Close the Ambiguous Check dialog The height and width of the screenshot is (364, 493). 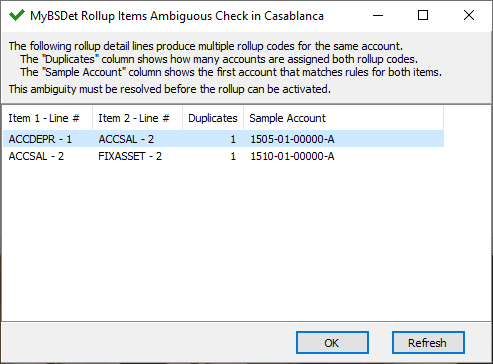pos(469,15)
